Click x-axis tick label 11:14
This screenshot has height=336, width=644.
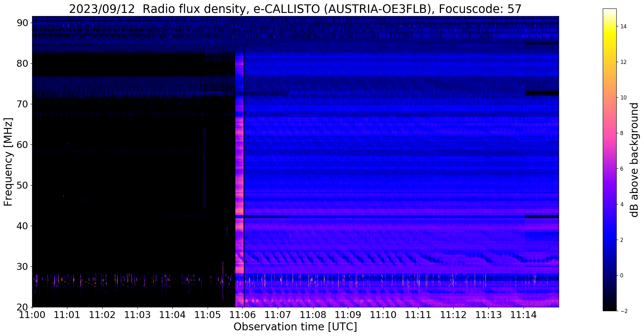[x=524, y=315]
